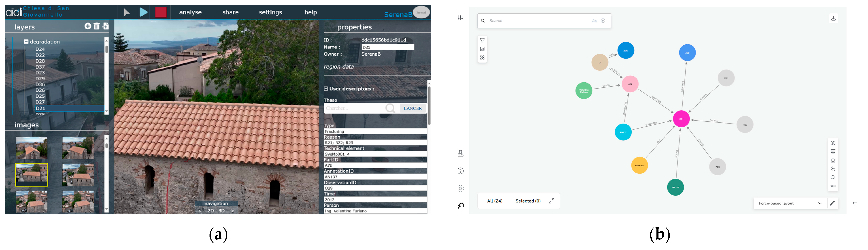
Task: Click the delete layer trash icon
Action: (97, 26)
